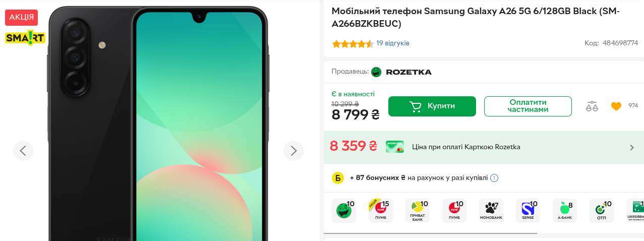Show the next product photo
The height and width of the screenshot is (241, 644).
[294, 150]
